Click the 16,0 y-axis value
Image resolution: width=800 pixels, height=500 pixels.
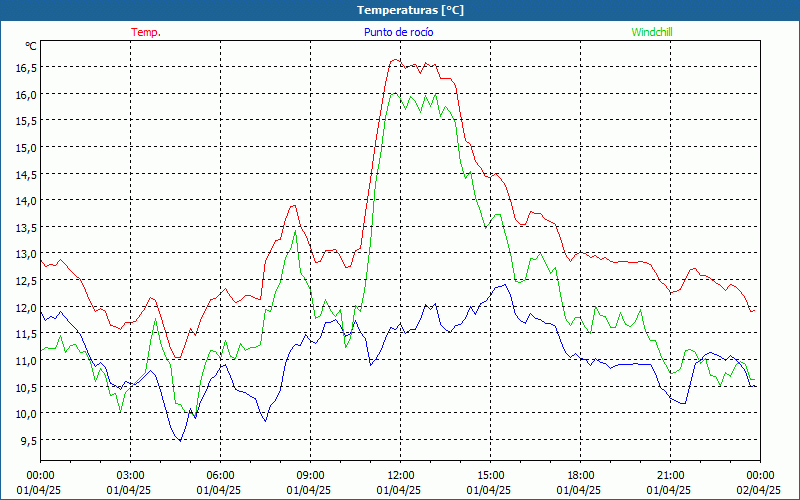[26, 94]
